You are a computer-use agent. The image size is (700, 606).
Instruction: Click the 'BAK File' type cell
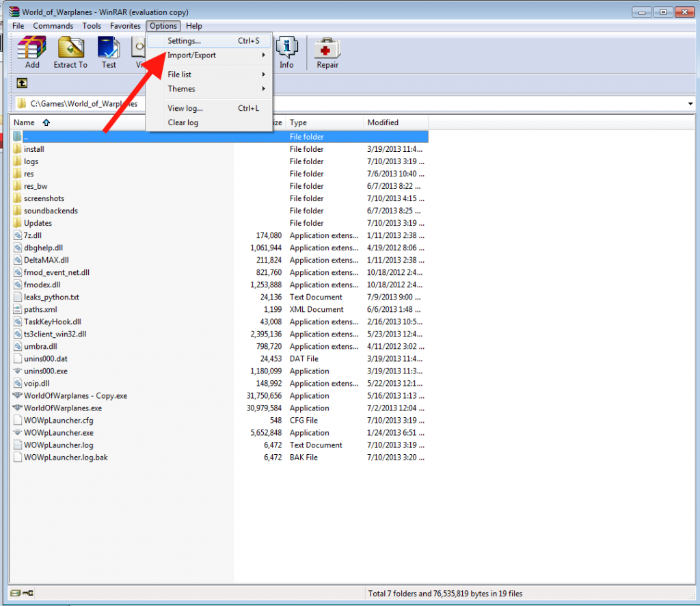tap(304, 458)
